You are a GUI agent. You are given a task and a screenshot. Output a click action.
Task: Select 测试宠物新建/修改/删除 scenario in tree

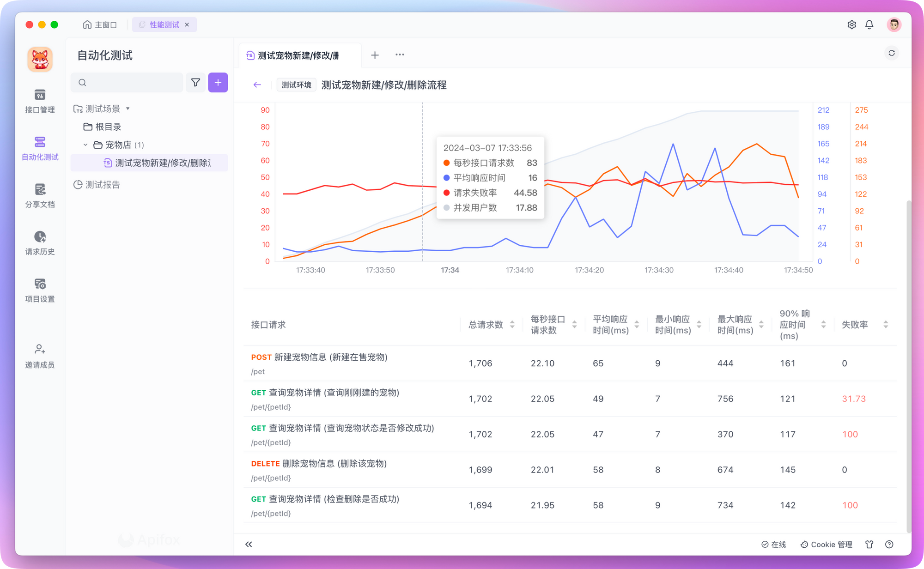[149, 163]
